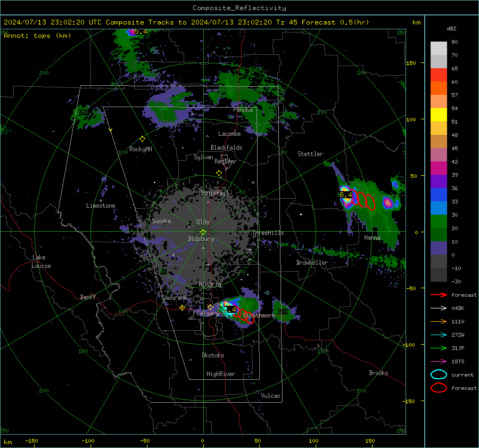Click the Innisfail city label
479x448 pixels.
coord(214,193)
